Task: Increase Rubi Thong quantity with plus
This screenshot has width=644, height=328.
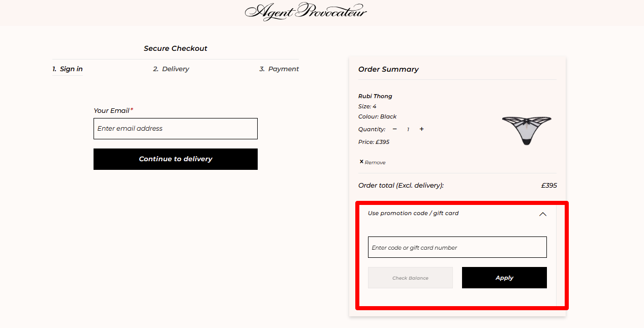Action: tap(421, 129)
